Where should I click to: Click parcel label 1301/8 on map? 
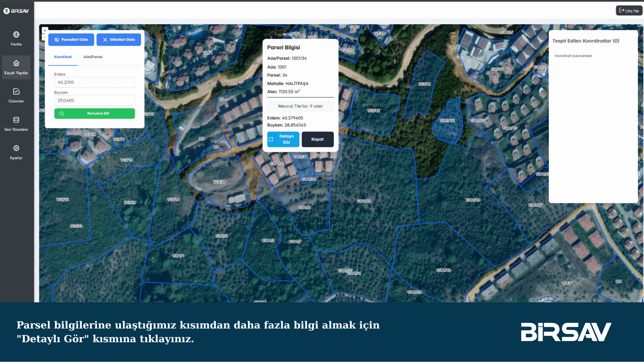[x=304, y=207]
